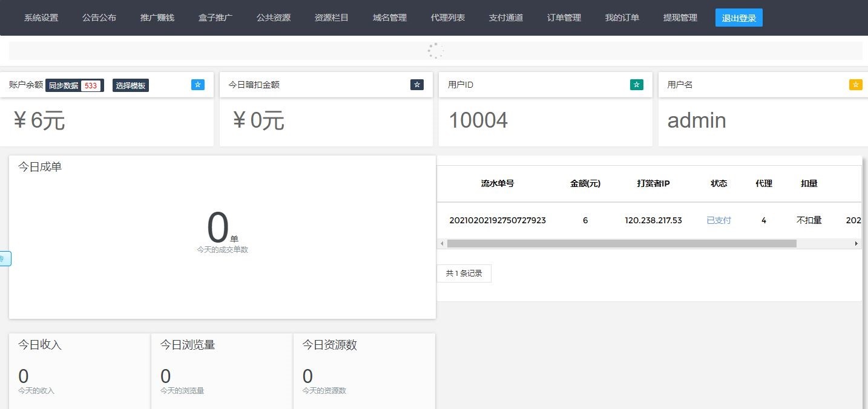Toggle the blue star on the 账户余额 card
This screenshot has width=868, height=409.
coord(197,85)
